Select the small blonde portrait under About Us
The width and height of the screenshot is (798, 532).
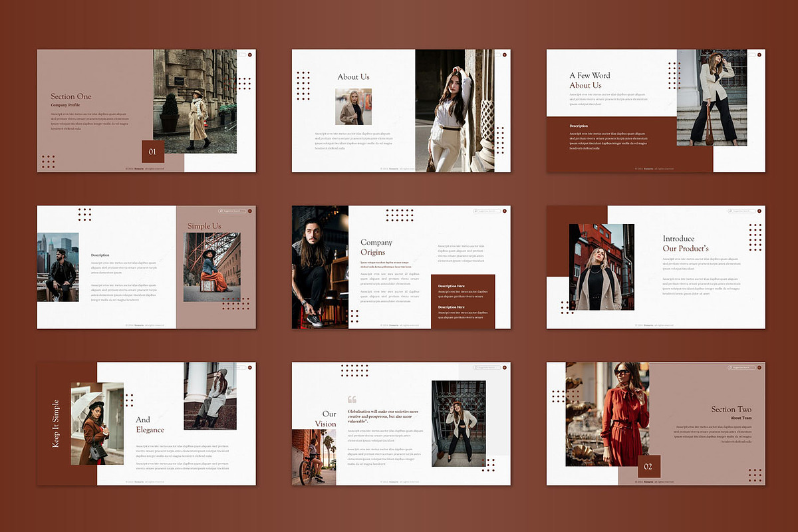(353, 107)
